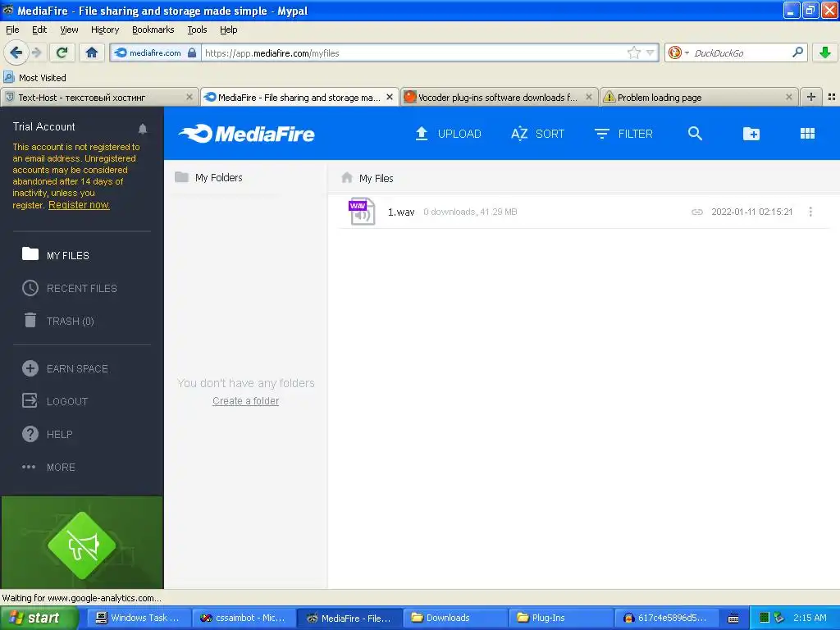Viewport: 840px width, 630px height.
Task: Click the keyboard icon in the taskbar
Action: [733, 619]
